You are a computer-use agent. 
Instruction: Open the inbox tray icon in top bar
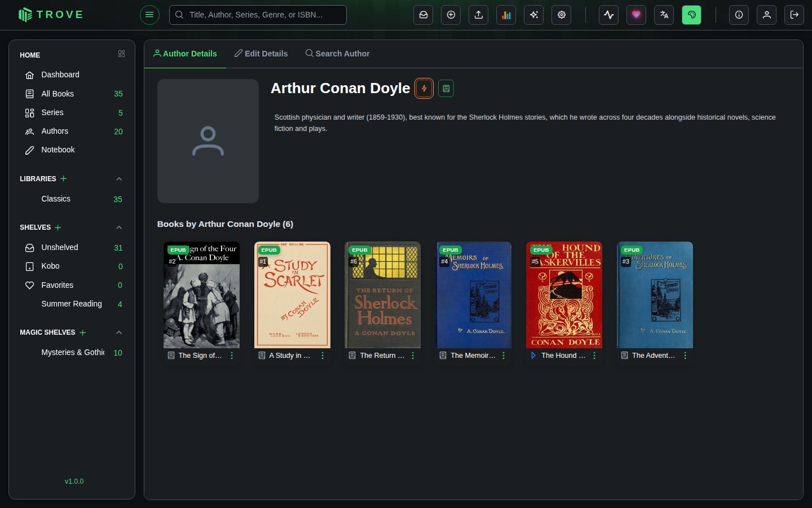423,15
